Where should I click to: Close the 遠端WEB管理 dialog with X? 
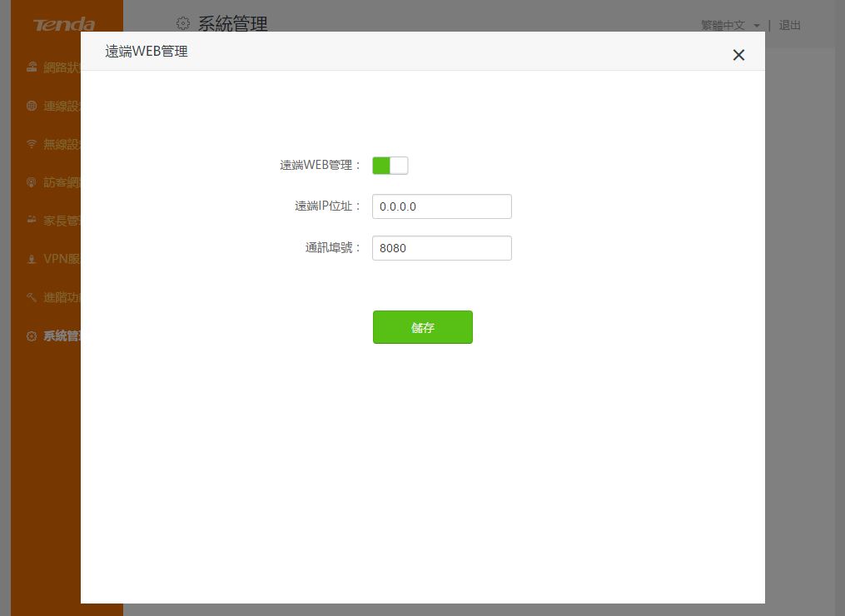click(x=738, y=55)
